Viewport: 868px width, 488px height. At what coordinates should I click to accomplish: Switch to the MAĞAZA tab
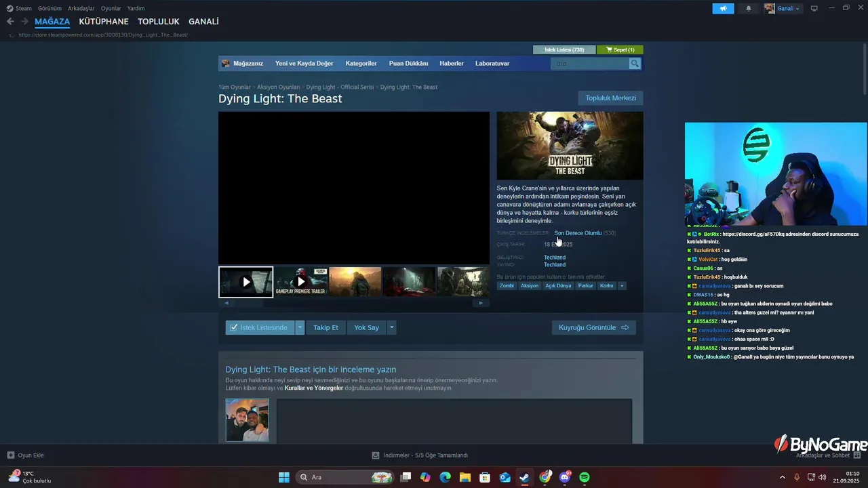click(x=52, y=22)
